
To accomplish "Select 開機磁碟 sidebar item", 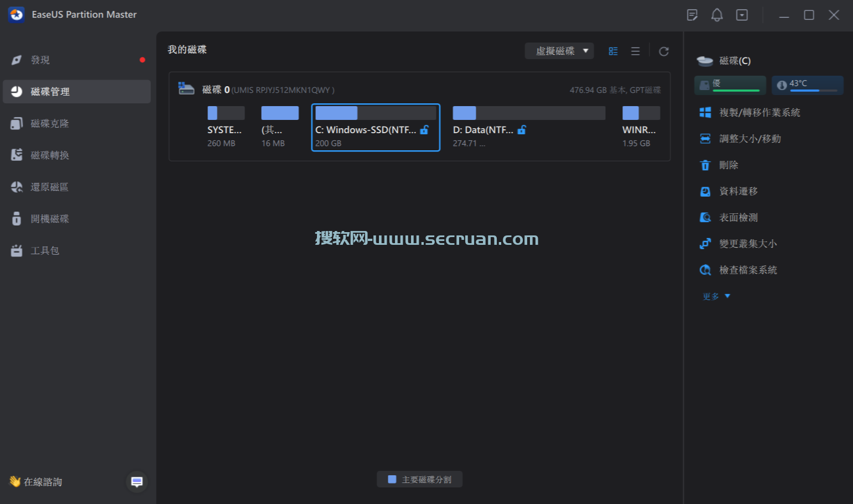I will click(76, 219).
